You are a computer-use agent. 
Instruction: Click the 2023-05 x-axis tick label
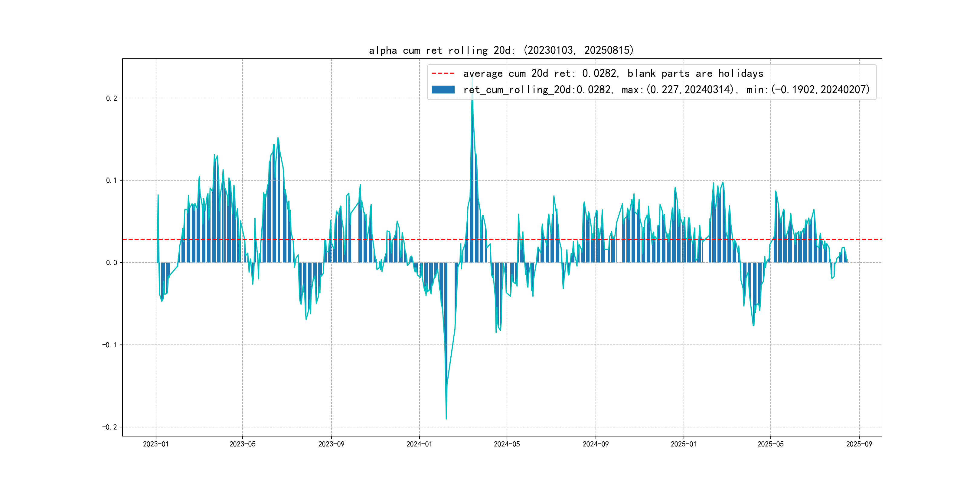[242, 444]
